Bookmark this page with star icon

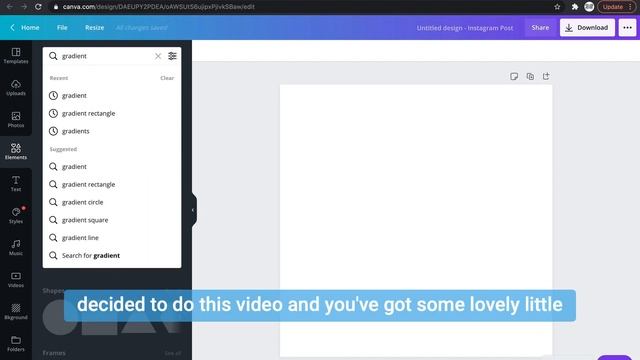pos(557,7)
